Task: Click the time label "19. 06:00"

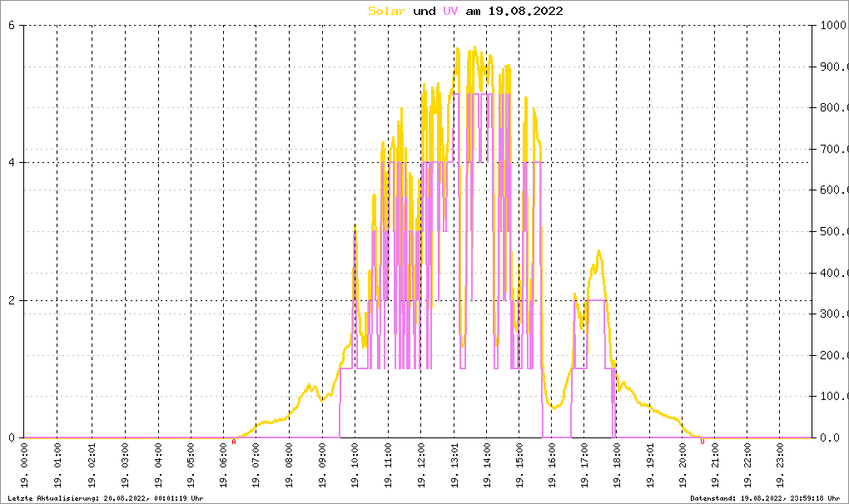Action: [224, 466]
